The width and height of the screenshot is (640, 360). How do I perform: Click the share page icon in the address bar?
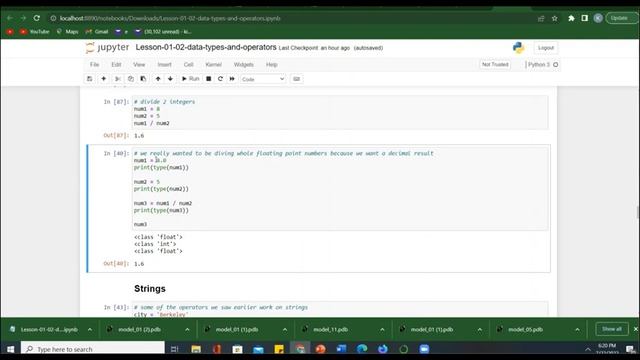541,18
